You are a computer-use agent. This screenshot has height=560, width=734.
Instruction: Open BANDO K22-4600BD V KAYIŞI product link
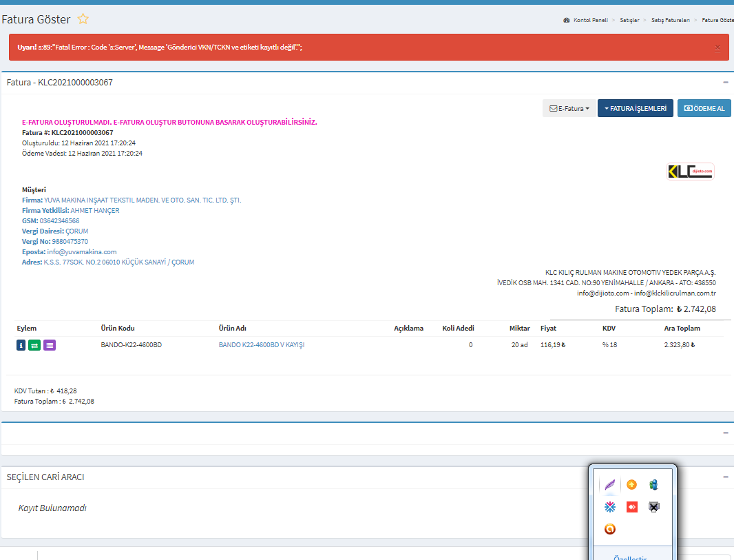tap(261, 345)
